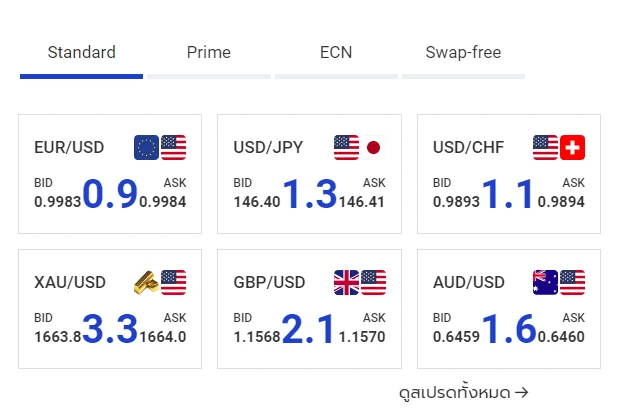Open the EUR/USD spread card
This screenshot has width=628, height=420.
click(x=110, y=174)
